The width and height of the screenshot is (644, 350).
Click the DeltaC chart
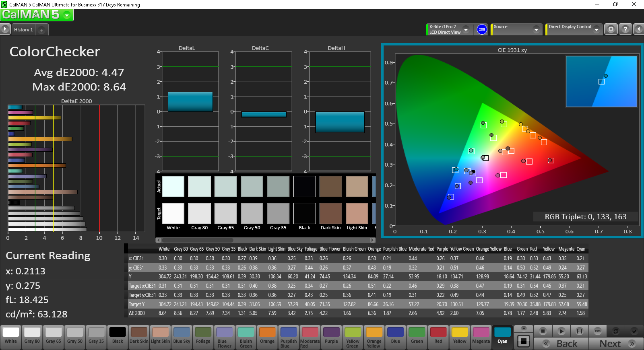(263, 111)
